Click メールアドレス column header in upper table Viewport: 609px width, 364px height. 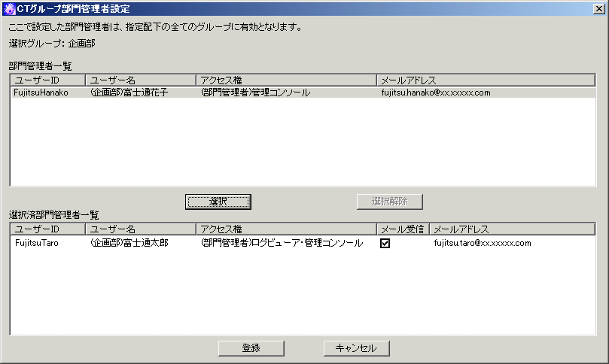486,80
